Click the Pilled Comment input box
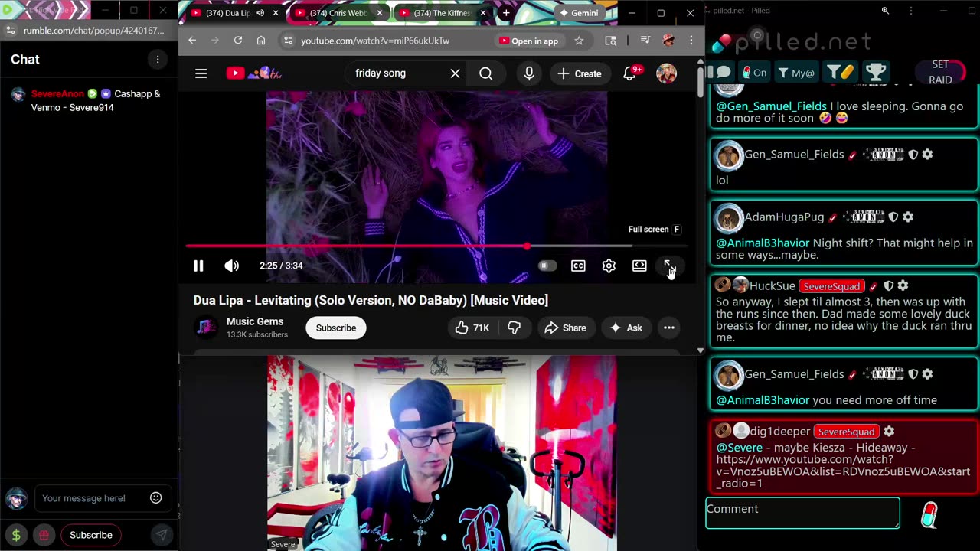The width and height of the screenshot is (980, 551). pyautogui.click(x=802, y=513)
